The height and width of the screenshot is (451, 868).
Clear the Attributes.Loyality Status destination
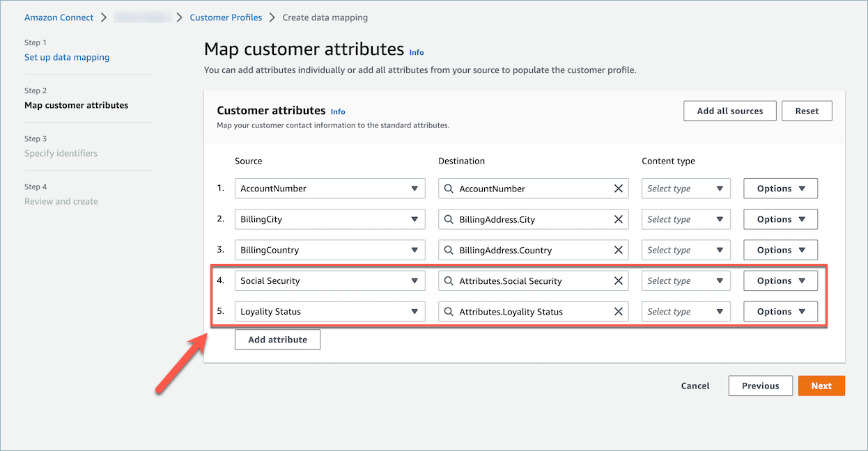[618, 312]
